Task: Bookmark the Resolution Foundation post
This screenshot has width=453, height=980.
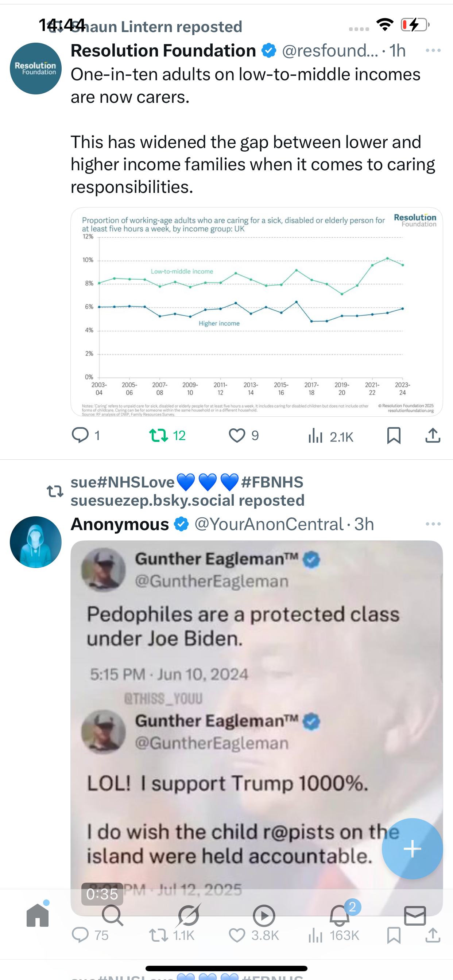Action: coord(394,435)
